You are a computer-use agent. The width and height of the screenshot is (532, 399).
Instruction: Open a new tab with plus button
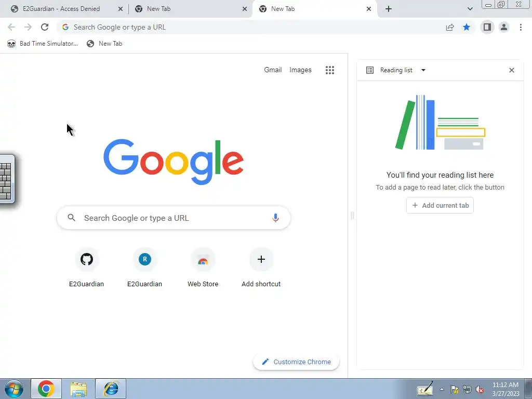pos(389,9)
